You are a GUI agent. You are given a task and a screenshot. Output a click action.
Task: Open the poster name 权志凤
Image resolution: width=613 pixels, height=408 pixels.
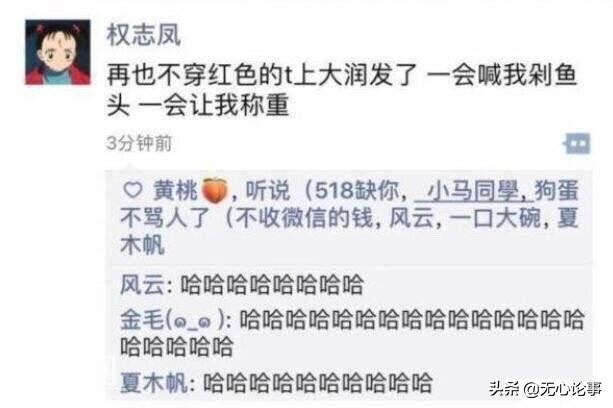[143, 35]
